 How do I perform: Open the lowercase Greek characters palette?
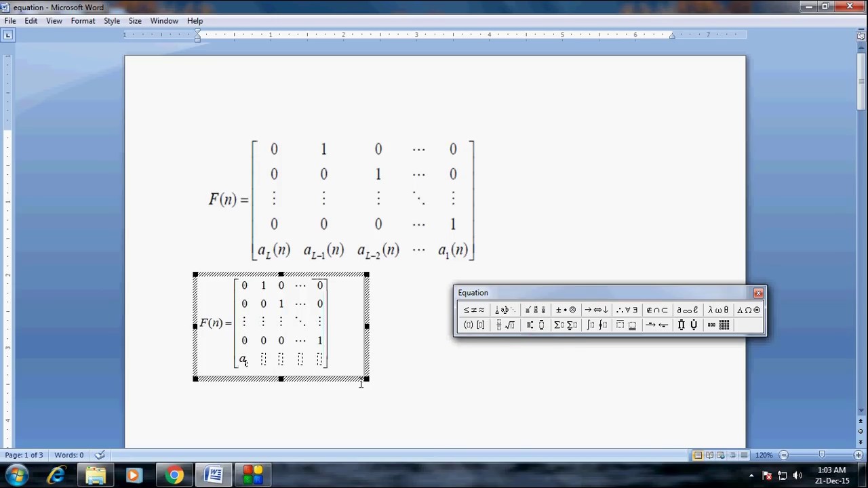718,310
